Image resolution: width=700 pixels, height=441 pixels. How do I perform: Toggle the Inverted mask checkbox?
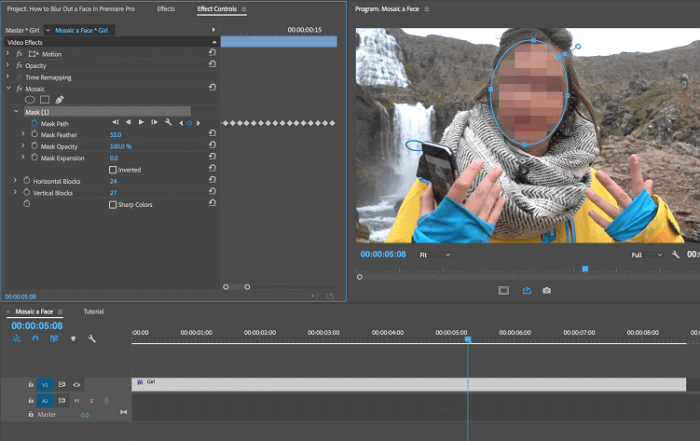click(x=112, y=170)
